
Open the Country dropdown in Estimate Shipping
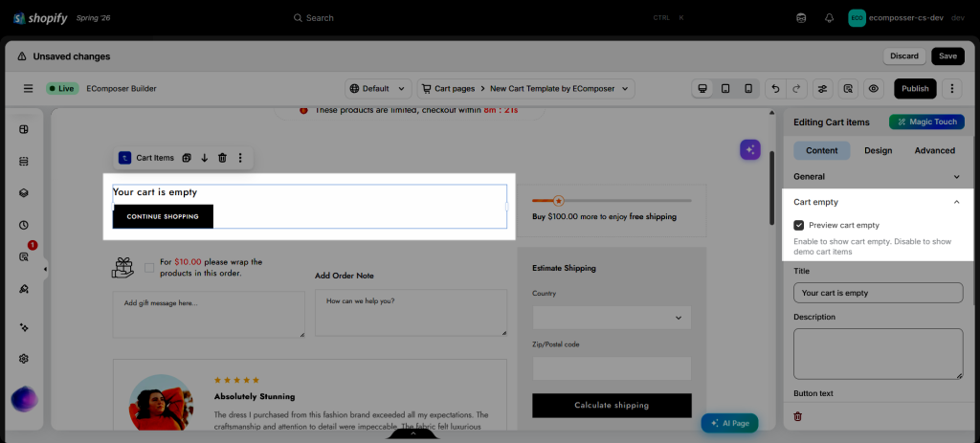click(x=612, y=318)
